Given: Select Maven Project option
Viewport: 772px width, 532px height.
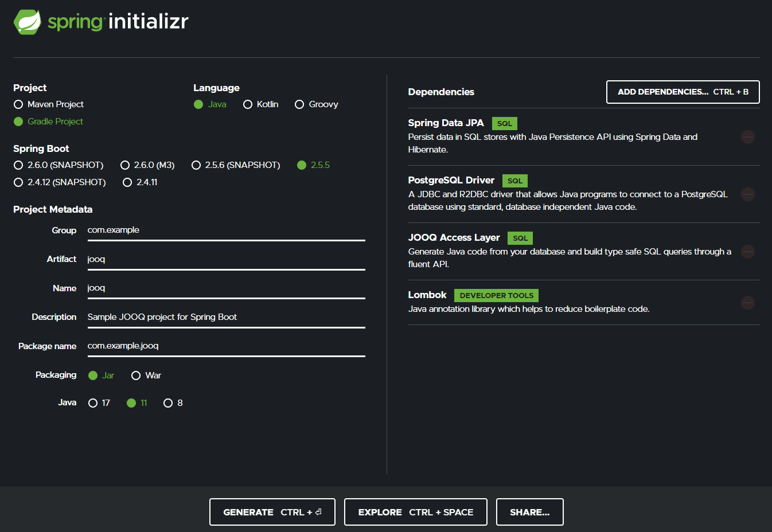Looking at the screenshot, I should 49,104.
